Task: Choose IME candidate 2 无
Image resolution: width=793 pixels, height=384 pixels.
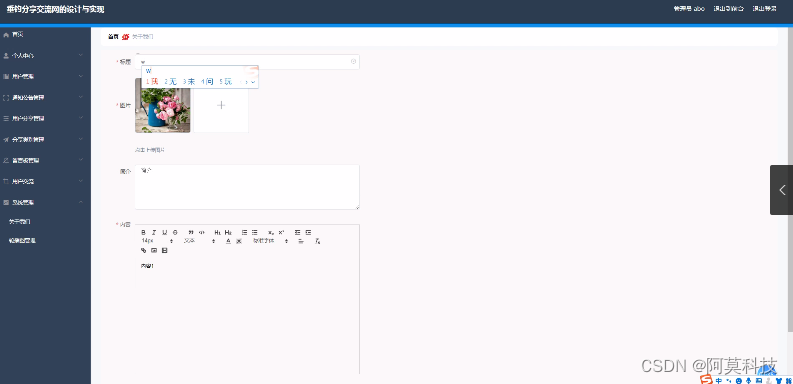Action: tap(170, 81)
